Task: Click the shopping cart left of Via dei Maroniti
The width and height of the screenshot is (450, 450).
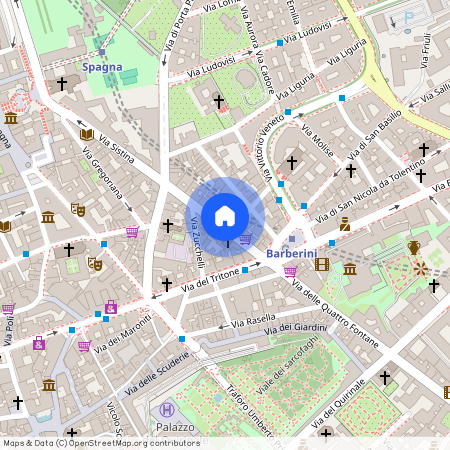Action: pyautogui.click(x=84, y=346)
